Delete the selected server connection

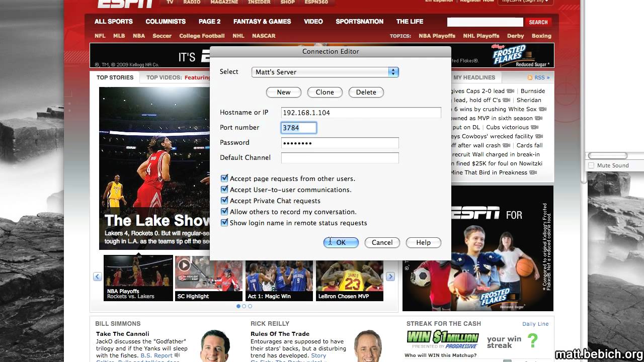pyautogui.click(x=366, y=92)
